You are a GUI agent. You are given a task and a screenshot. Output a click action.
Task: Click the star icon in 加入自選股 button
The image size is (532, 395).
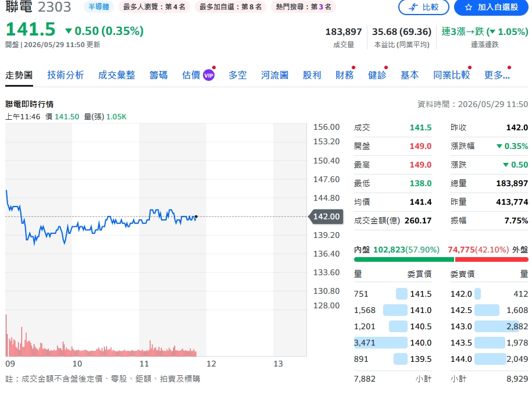468,7
